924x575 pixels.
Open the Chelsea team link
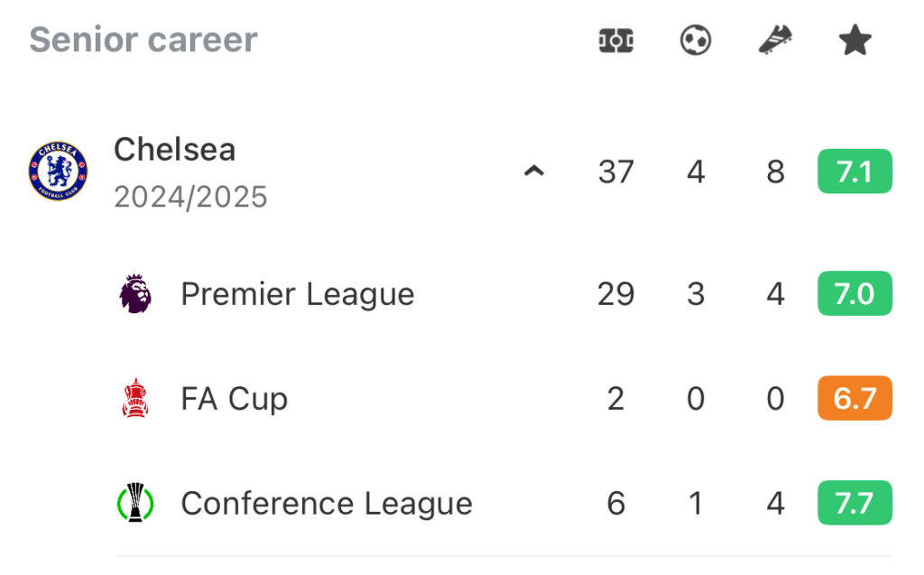click(174, 149)
